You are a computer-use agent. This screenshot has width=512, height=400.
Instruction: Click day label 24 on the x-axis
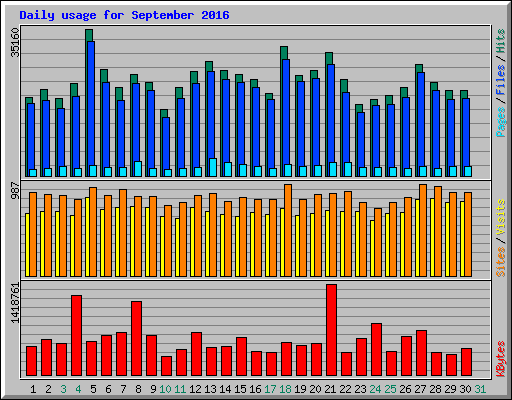click(375, 389)
